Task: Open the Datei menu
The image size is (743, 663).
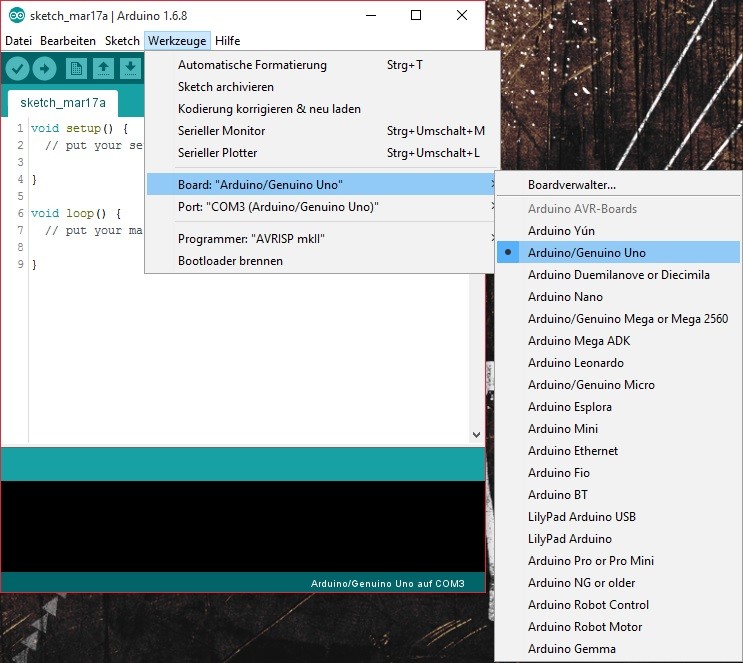Action: click(18, 41)
